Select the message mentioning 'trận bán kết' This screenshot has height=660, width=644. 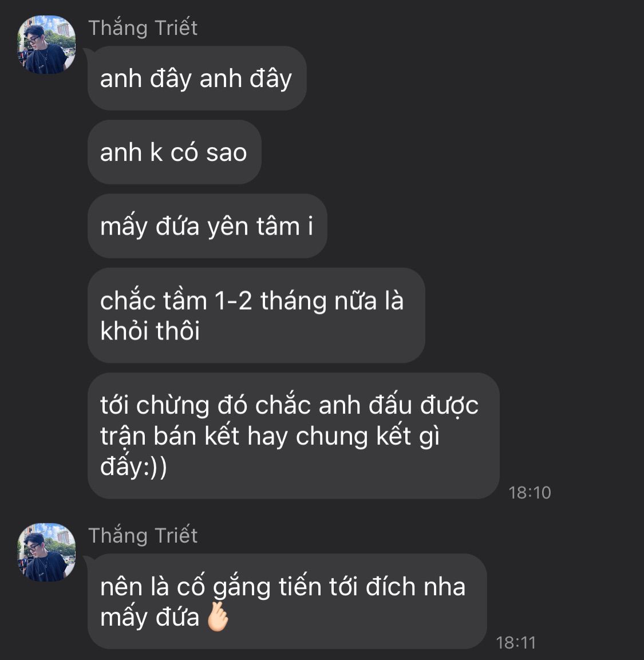(293, 436)
